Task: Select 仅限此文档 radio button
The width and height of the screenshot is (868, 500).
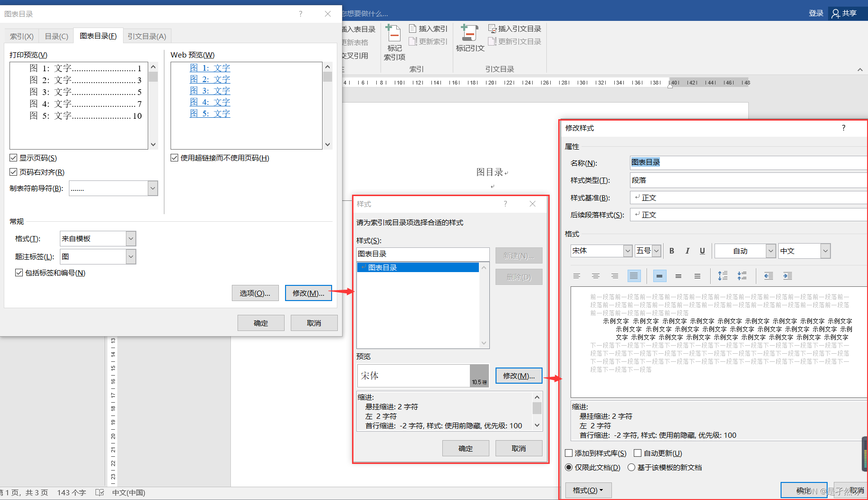Action: click(569, 467)
